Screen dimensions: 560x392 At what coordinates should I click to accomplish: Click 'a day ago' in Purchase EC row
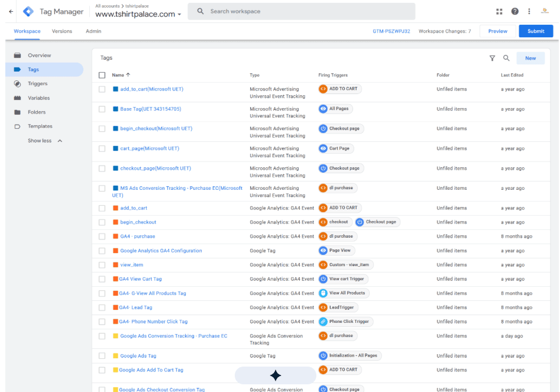(512, 336)
